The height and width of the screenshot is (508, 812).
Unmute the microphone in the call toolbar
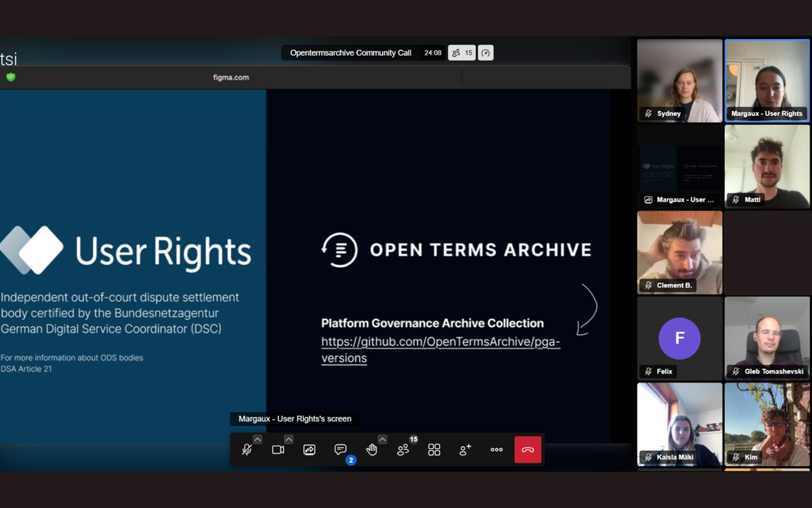(247, 449)
